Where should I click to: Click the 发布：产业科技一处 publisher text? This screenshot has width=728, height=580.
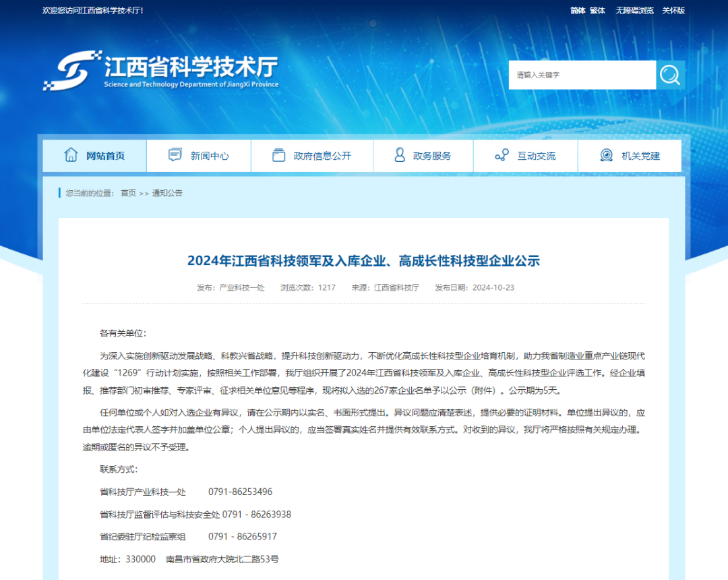click(231, 287)
